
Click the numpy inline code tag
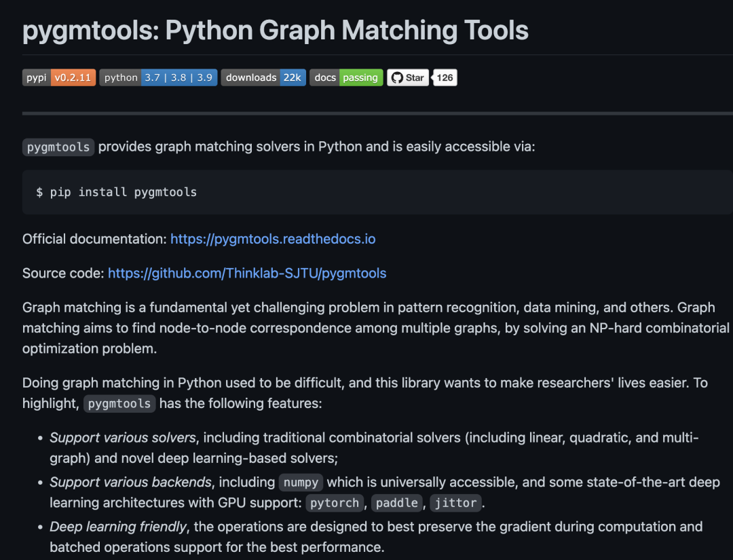(301, 482)
